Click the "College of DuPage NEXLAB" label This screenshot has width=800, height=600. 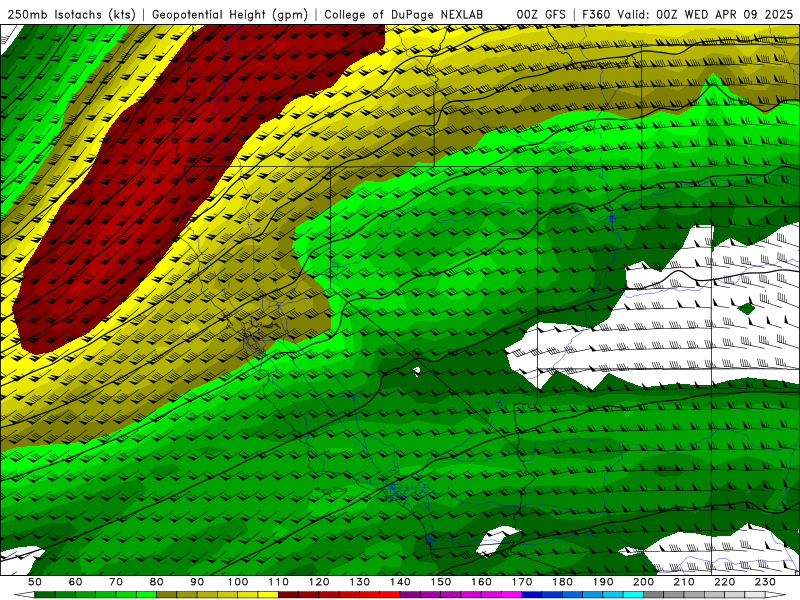tap(404, 15)
